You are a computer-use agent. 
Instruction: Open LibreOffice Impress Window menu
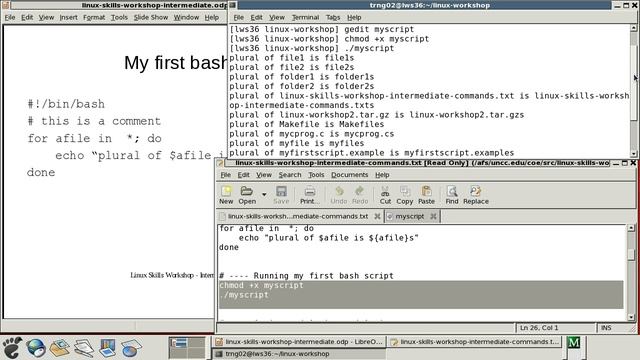186,18
